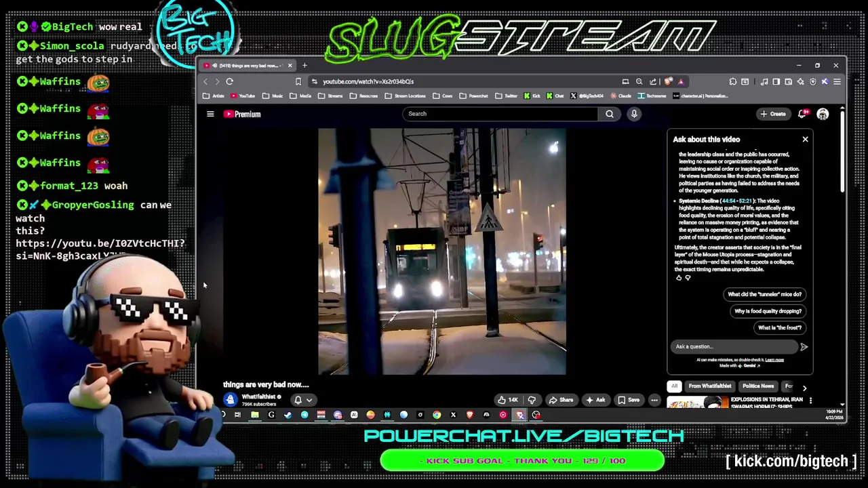This screenshot has width=868, height=488.
Task: Click the browser address bar URL
Action: tap(368, 81)
